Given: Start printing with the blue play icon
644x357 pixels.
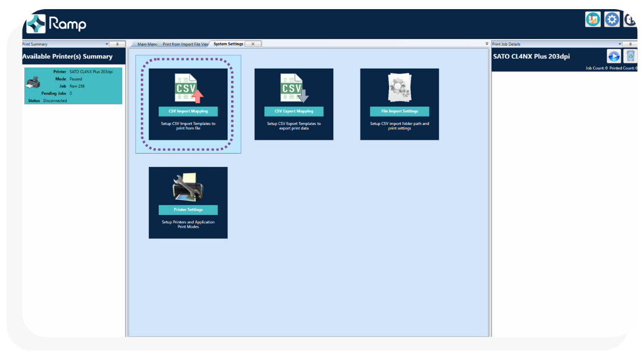Looking at the screenshot, I should pos(613,55).
